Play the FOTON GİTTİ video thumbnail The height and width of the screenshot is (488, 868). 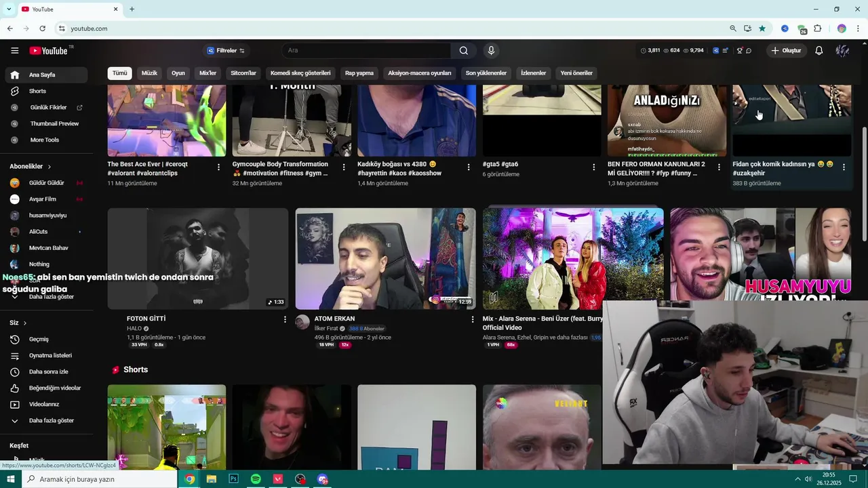[x=198, y=259]
